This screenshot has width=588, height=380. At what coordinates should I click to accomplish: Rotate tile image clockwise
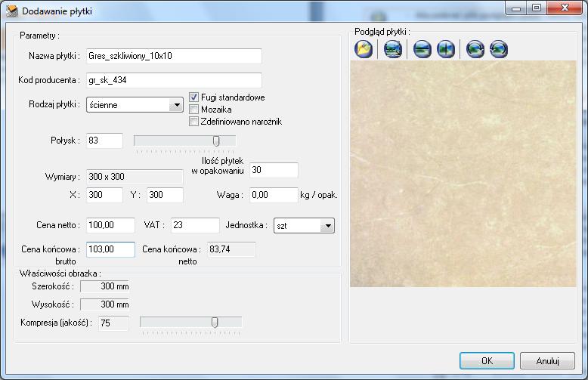pos(475,49)
